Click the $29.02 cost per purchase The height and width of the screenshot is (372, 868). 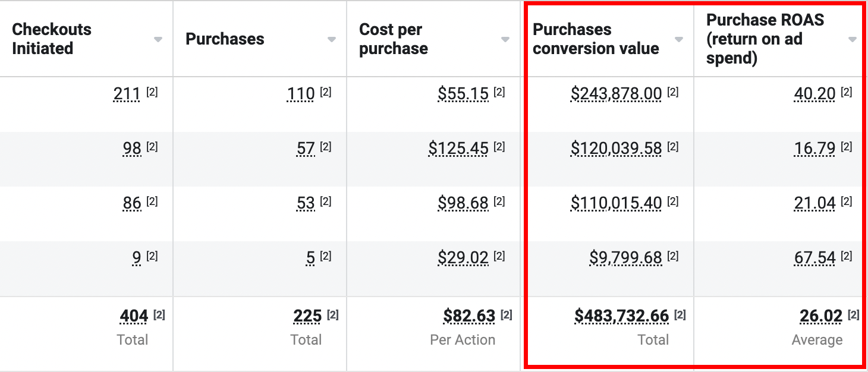pos(463,258)
